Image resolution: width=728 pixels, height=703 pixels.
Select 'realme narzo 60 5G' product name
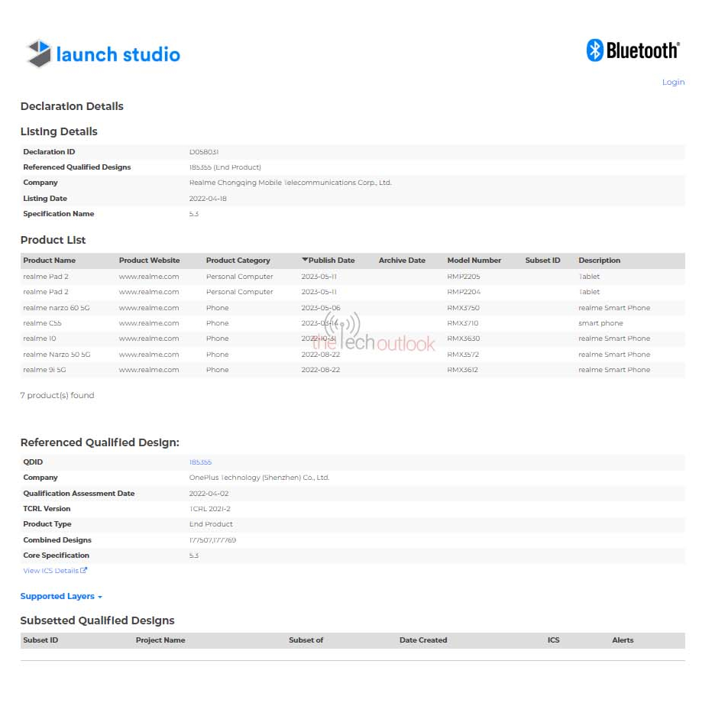pyautogui.click(x=57, y=308)
